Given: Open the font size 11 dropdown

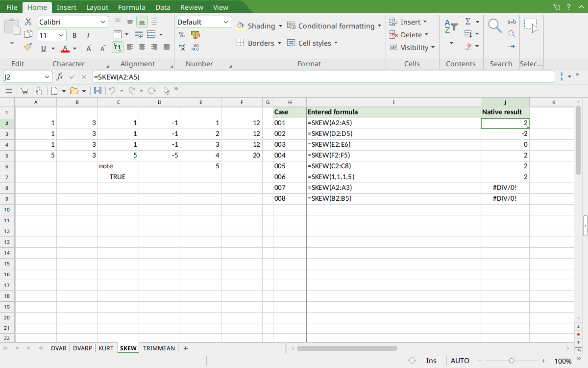Looking at the screenshot, I should 61,35.
